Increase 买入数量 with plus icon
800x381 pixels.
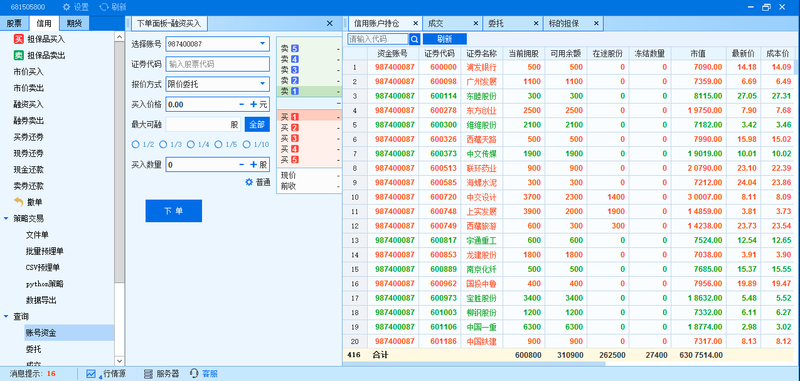(254, 165)
